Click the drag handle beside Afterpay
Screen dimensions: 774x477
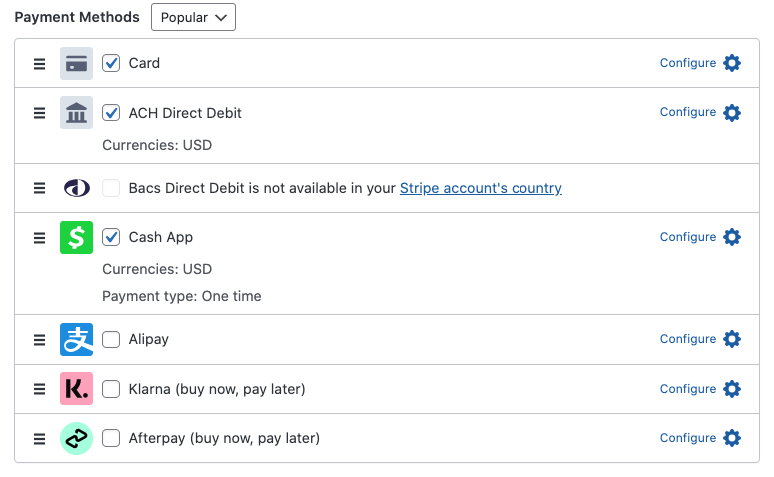pyautogui.click(x=40, y=438)
